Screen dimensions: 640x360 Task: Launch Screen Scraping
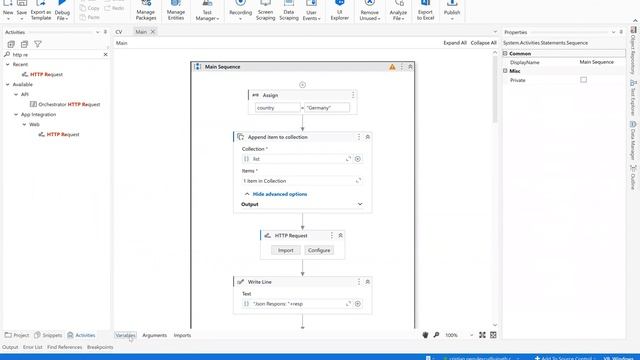[265, 11]
